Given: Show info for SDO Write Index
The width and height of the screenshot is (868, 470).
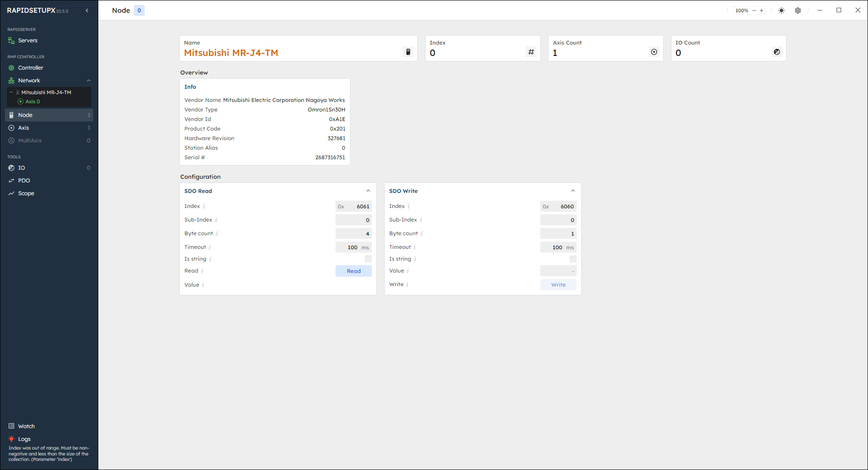Looking at the screenshot, I should pos(409,207).
